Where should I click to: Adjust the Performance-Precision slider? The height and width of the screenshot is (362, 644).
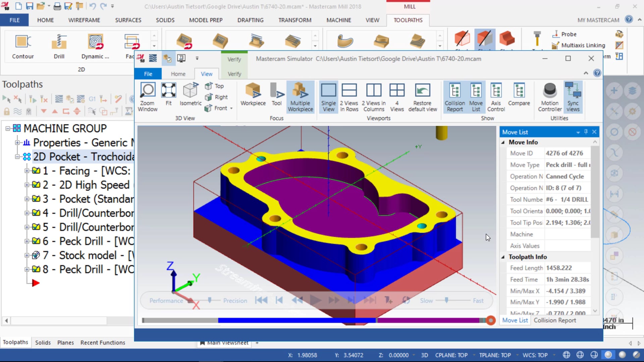(210, 300)
